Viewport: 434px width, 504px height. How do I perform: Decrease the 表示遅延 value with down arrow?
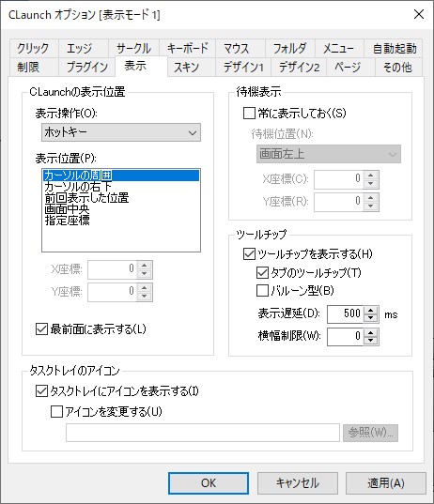[371, 318]
